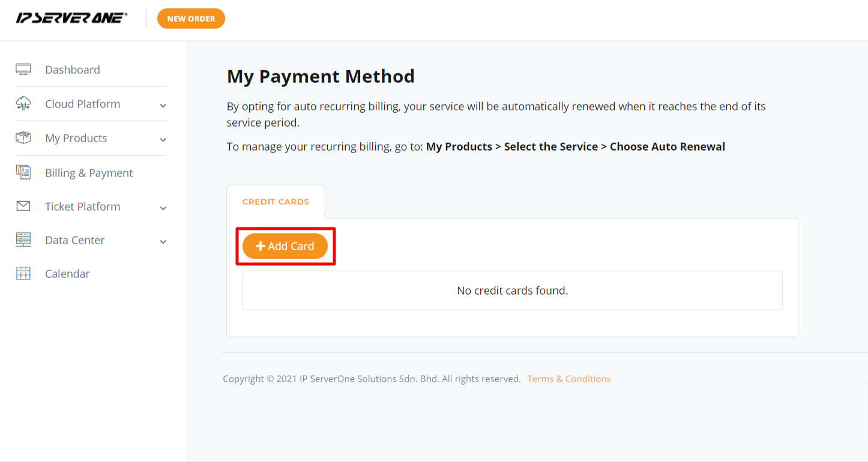Expand the Cloud Platform chevron
The width and height of the screenshot is (868, 462).
point(163,106)
